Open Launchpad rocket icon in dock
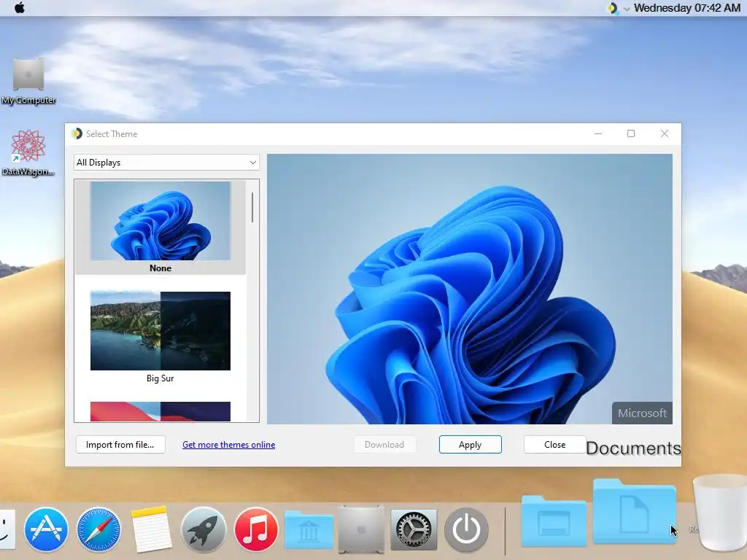 (x=204, y=529)
